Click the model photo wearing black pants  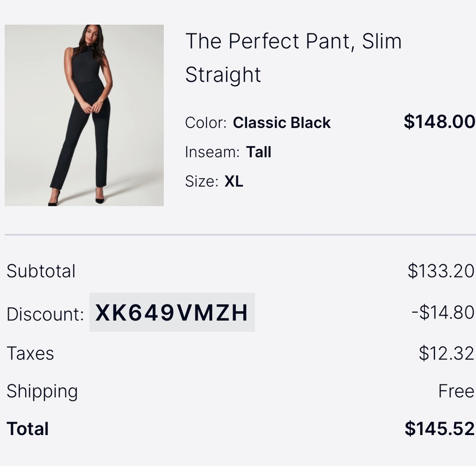coord(84,114)
